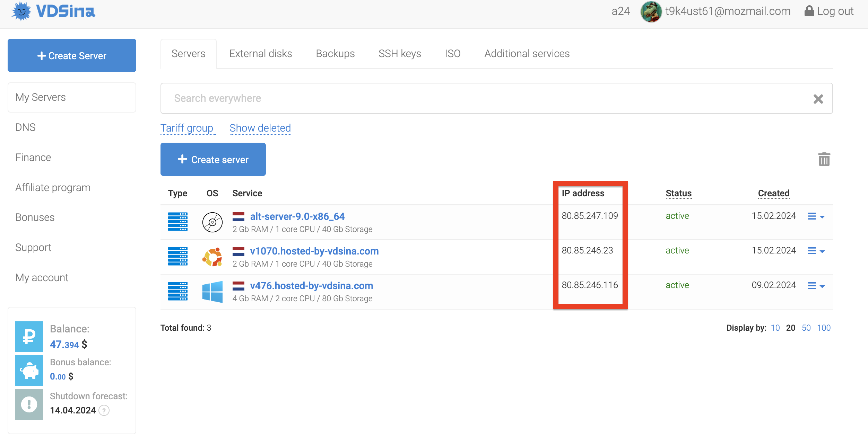Open Support section

[33, 248]
